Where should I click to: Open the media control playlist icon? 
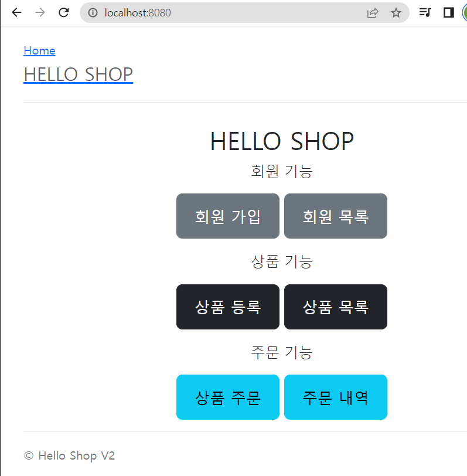click(425, 12)
